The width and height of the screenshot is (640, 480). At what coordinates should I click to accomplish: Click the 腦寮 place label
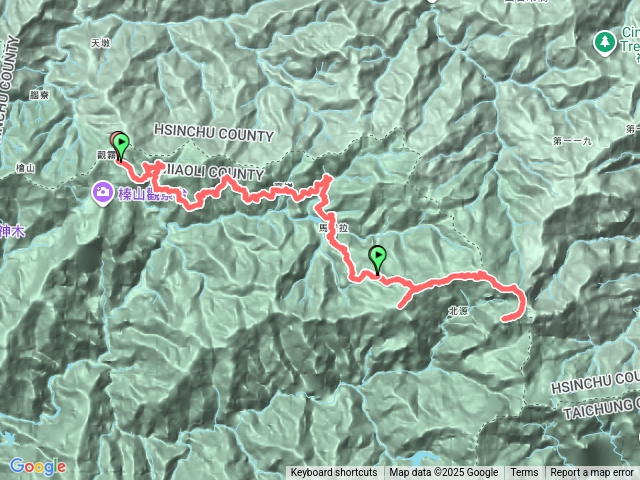tap(40, 95)
